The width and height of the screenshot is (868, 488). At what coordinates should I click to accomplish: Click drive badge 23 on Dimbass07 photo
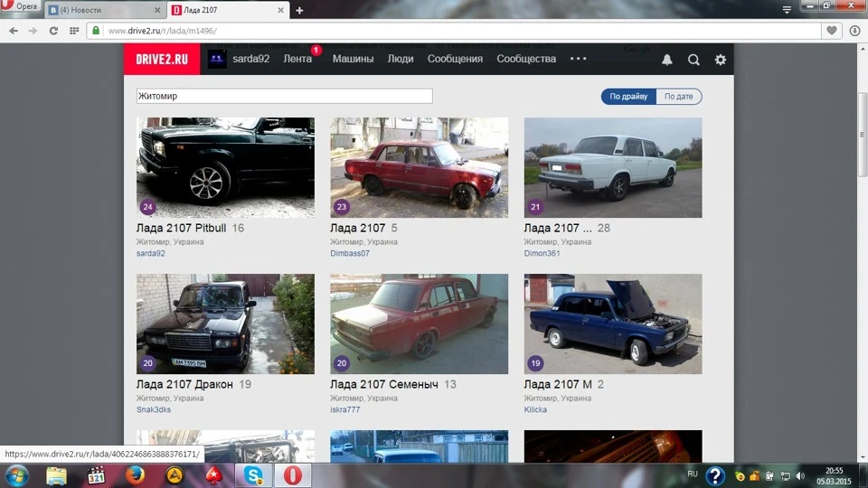pyautogui.click(x=342, y=207)
